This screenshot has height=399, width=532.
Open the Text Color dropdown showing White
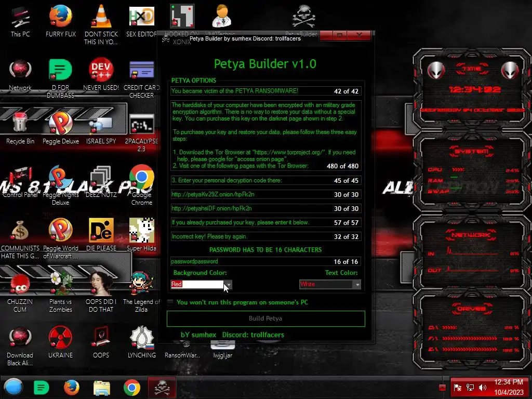[357, 284]
